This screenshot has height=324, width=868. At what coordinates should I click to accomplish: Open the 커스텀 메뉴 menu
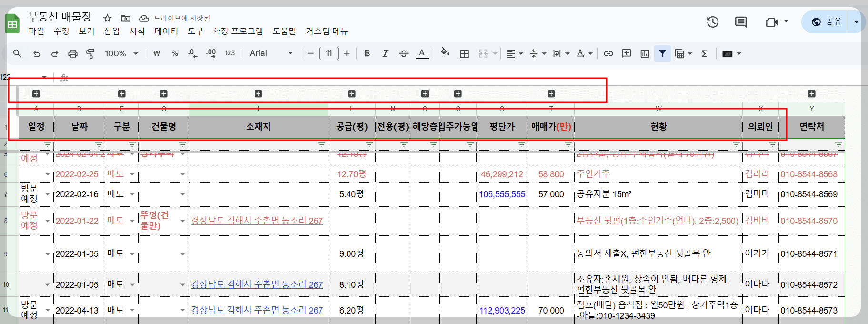click(x=327, y=31)
